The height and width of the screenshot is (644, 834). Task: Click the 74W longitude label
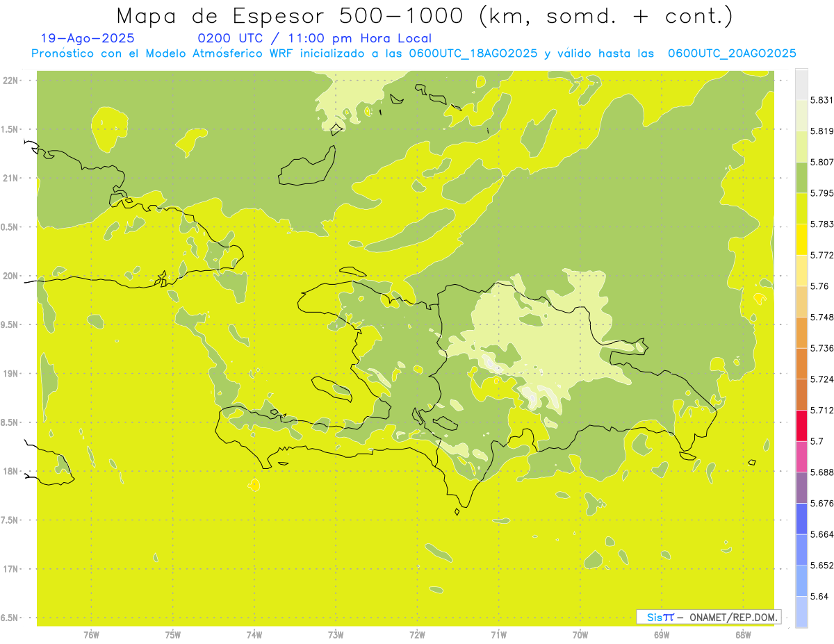click(254, 634)
